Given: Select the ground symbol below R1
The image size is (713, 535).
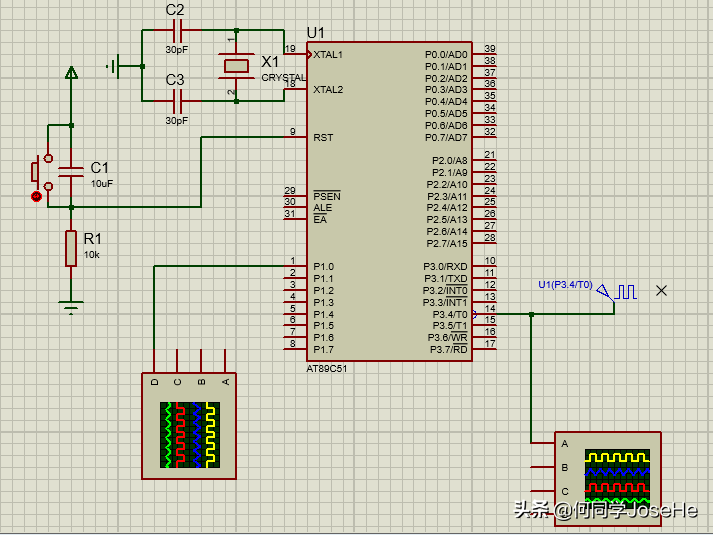Looking at the screenshot, I should point(71,307).
